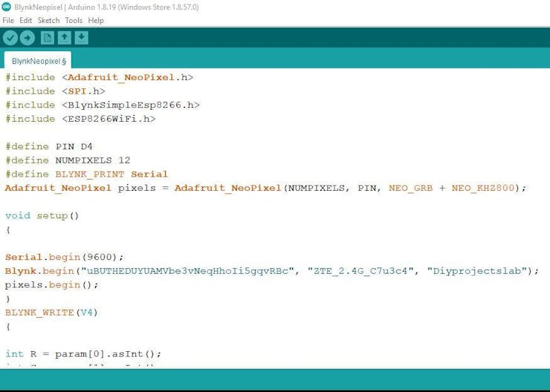Click the BlynkSimpleEsp8266.h include line
The height and width of the screenshot is (392, 550).
103,105
